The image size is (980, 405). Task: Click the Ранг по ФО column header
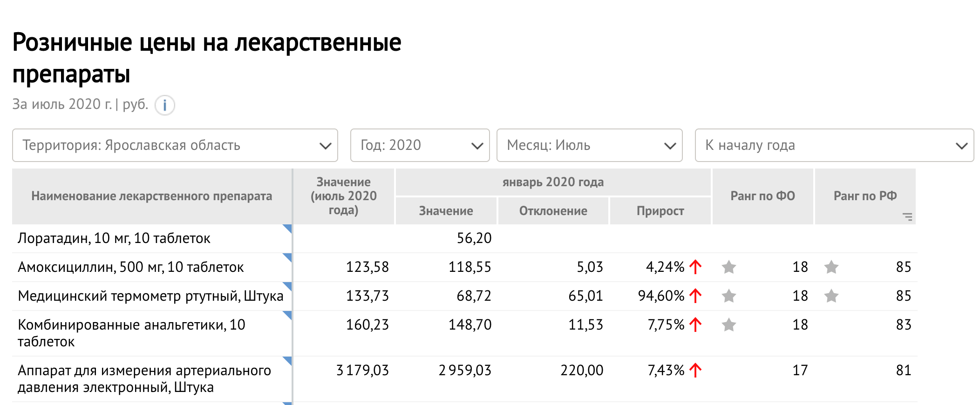762,196
